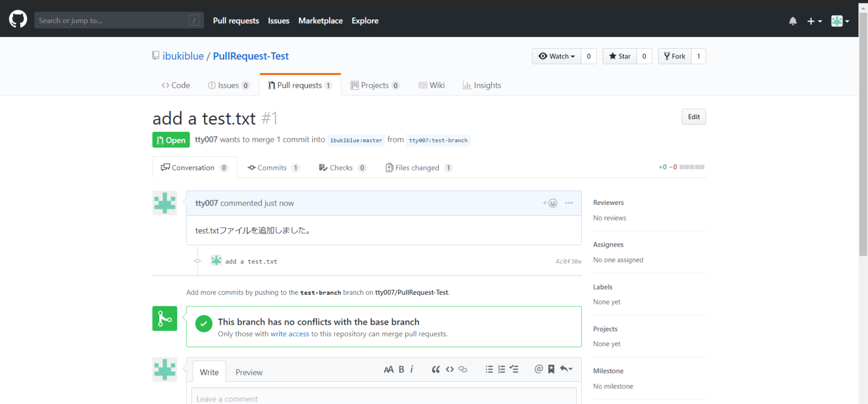Insert a task list in the comment
Screen dimensions: 868x404
(514, 369)
